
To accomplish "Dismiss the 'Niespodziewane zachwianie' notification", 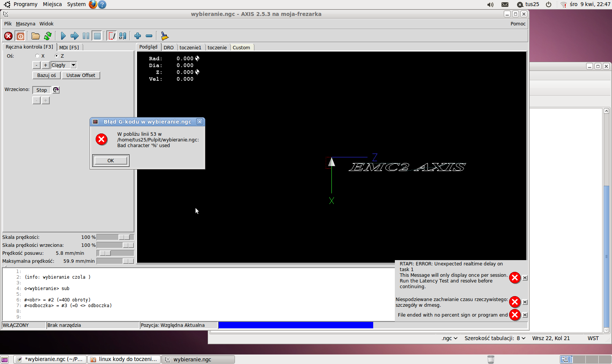I will point(525,302).
